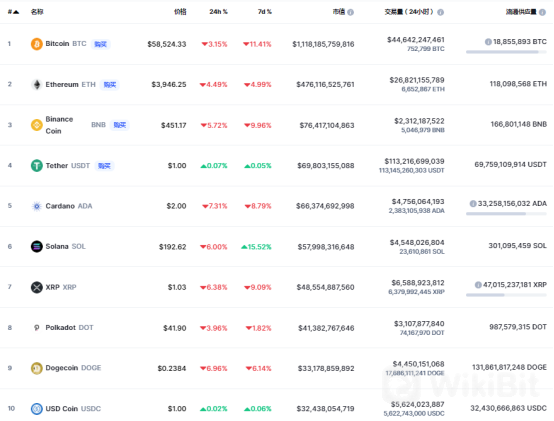Viewport: 554px width, 421px height.
Task: Click Ethereum supply 118,098,568 ETH
Action: point(518,84)
